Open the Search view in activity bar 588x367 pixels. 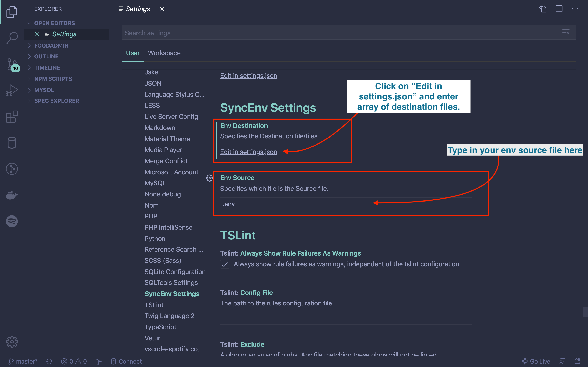pos(12,38)
